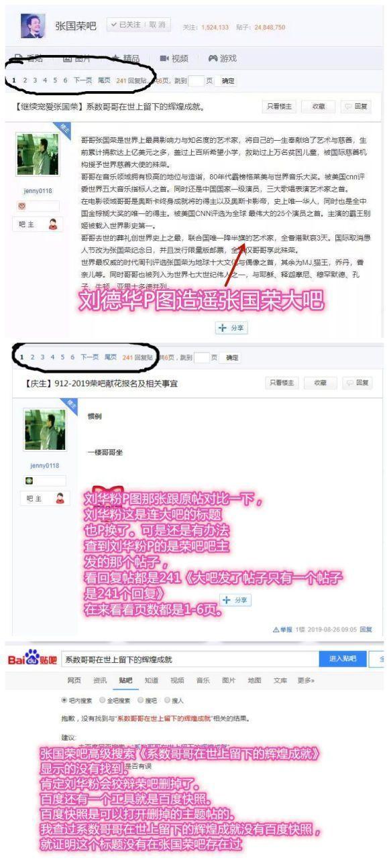Click the 张国荣吧 forum avatar image
Image resolution: width=389 pixels, height=868 pixels.
[x=34, y=25]
